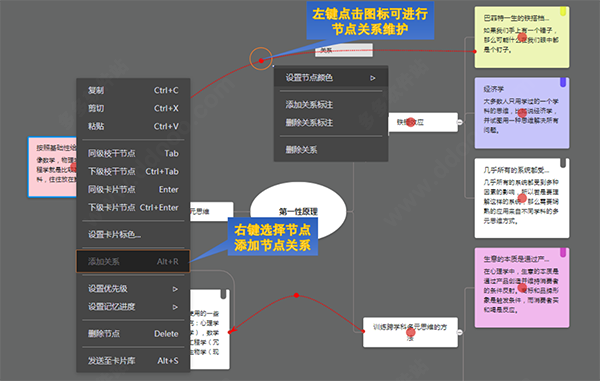Screen dimensions: 600x381
Task: Click the yellow color tag on 巴菲特 card
Action: [x=563, y=11]
